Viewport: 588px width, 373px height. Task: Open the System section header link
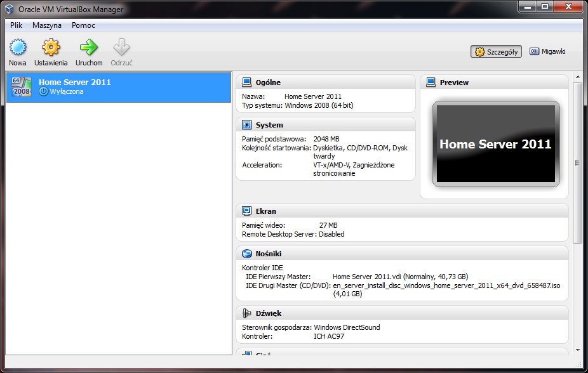point(269,125)
